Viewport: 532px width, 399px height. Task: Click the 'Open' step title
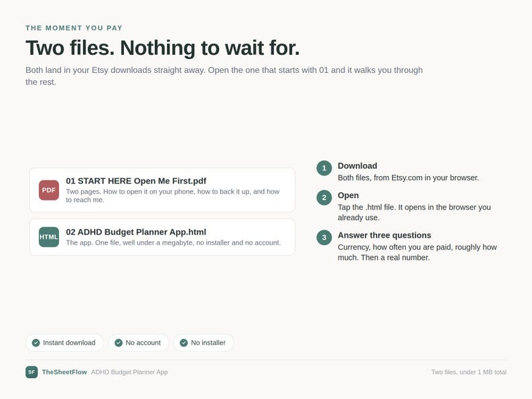[x=348, y=195]
